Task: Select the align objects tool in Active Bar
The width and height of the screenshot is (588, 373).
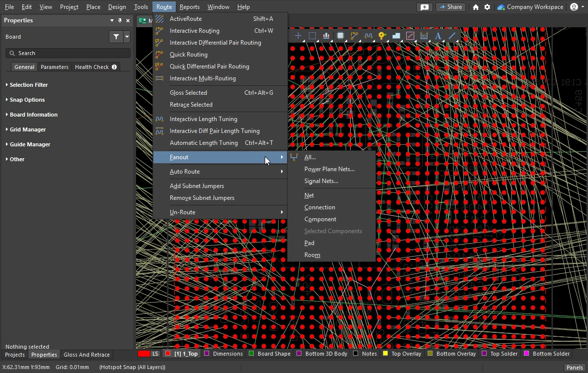Action: tap(326, 36)
